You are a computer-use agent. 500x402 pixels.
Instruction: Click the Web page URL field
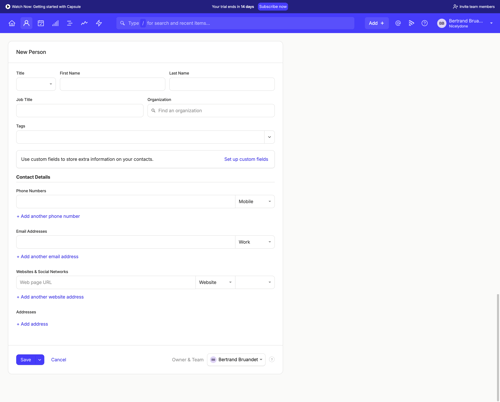pyautogui.click(x=106, y=282)
